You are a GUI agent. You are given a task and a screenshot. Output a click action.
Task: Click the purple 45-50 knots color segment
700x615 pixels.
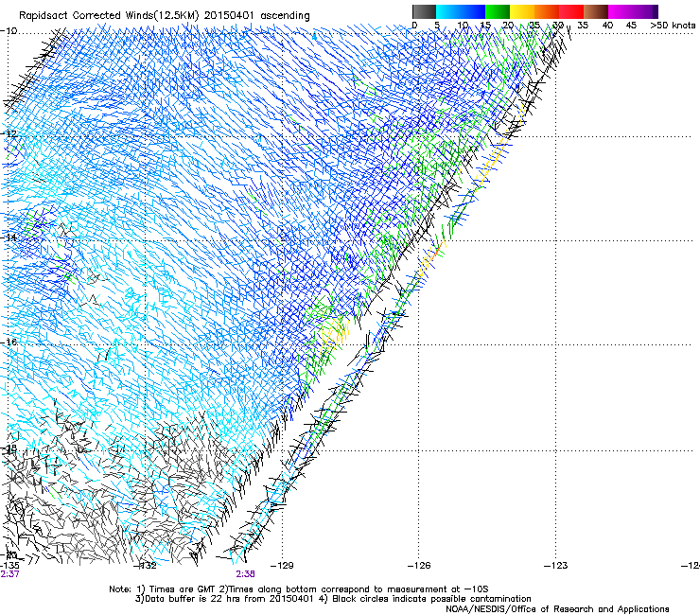(x=645, y=11)
